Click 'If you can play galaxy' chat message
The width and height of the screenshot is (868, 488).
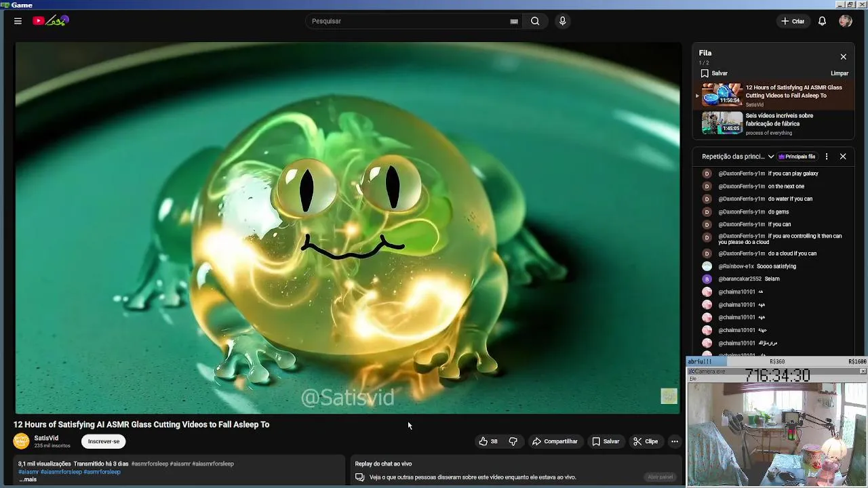pos(793,174)
